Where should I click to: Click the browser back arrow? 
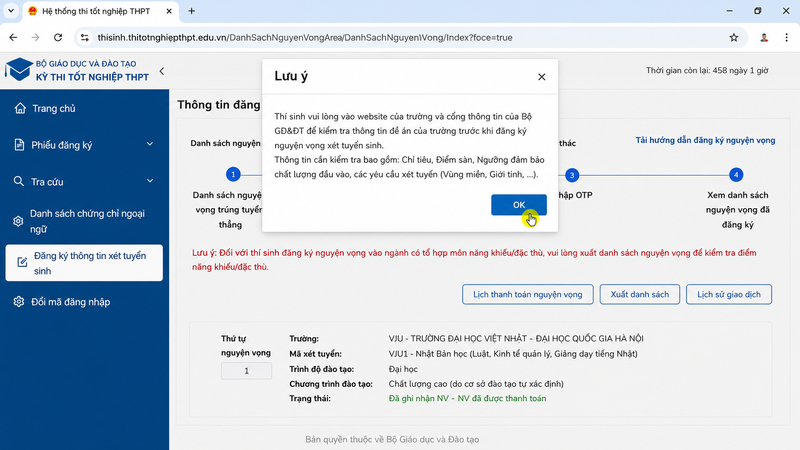pyautogui.click(x=13, y=37)
